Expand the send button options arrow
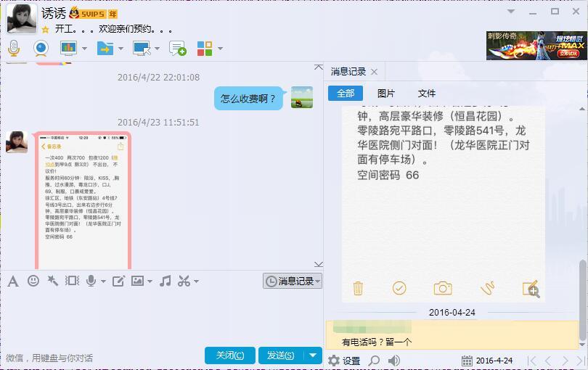The width and height of the screenshot is (588, 370). pyautogui.click(x=313, y=355)
